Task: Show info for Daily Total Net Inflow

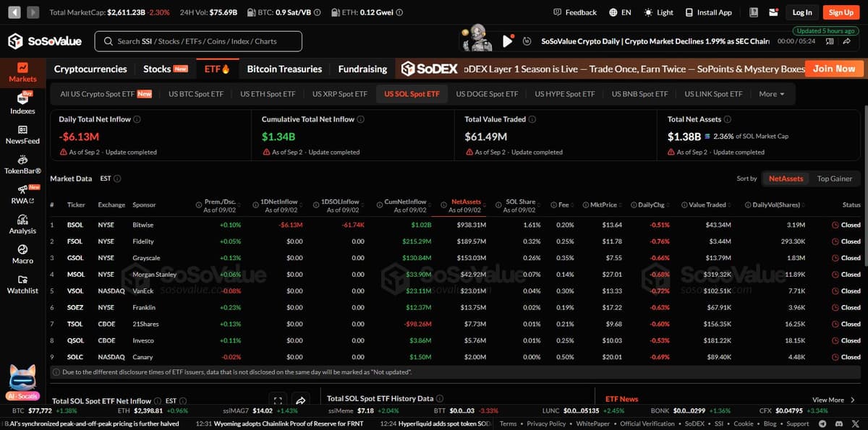Action: click(x=137, y=119)
